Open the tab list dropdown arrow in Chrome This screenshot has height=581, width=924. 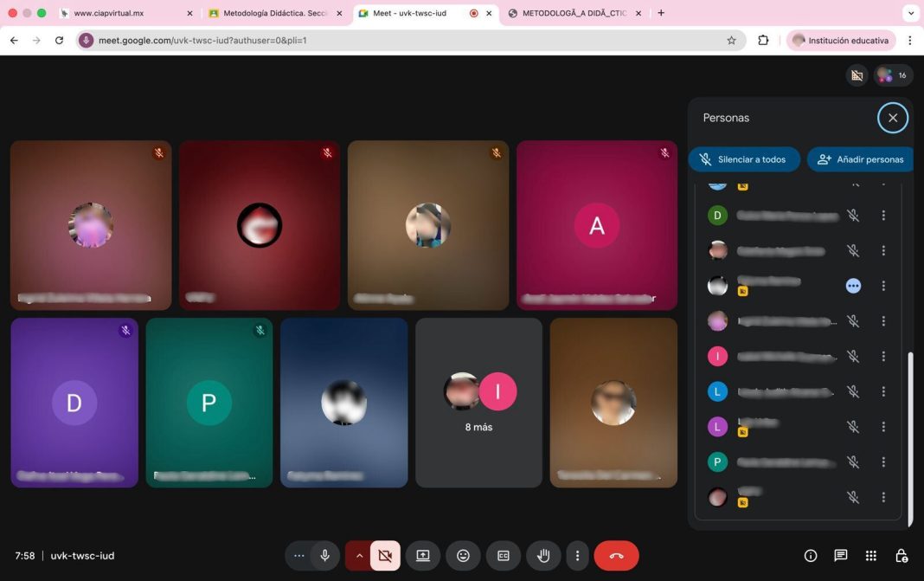pyautogui.click(x=910, y=13)
